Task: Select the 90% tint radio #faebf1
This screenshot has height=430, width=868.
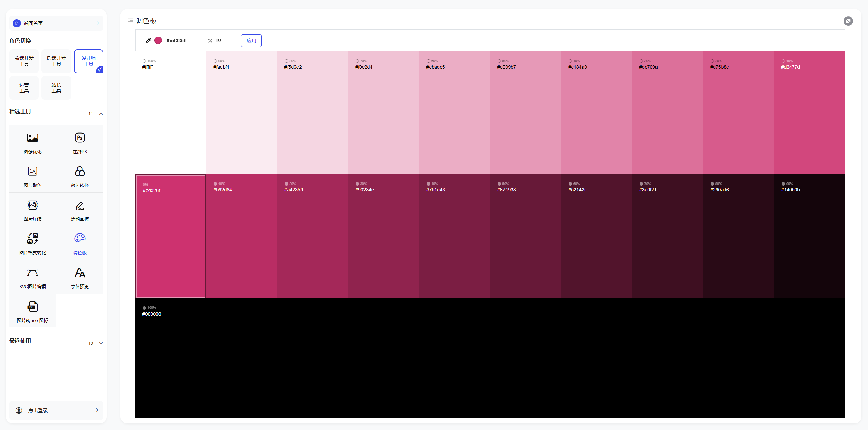Action: point(215,61)
